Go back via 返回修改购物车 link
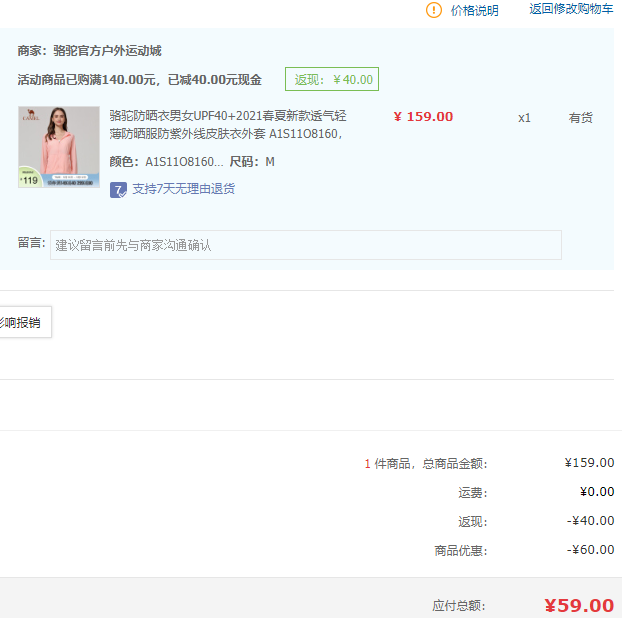The image size is (622, 618). coord(571,9)
